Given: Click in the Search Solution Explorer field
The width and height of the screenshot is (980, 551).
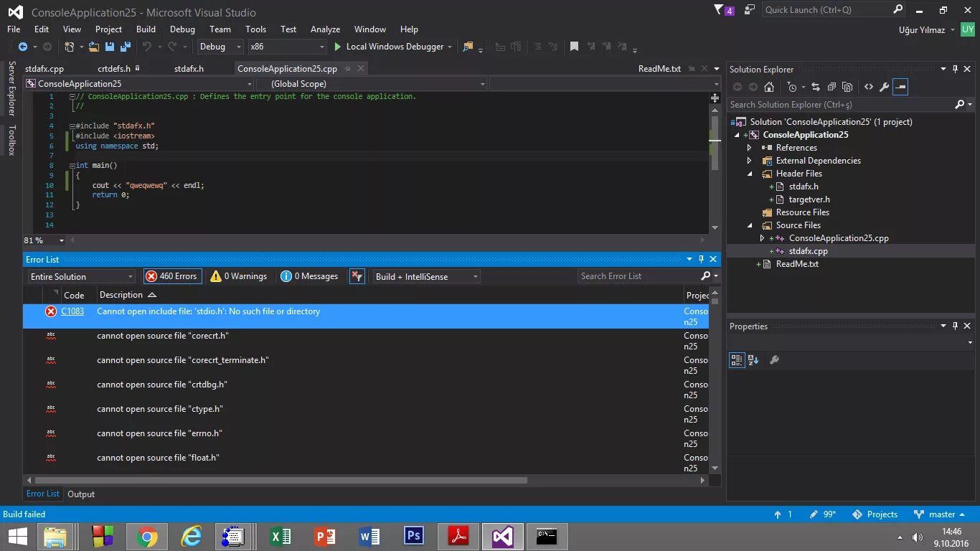Looking at the screenshot, I should click(x=842, y=105).
